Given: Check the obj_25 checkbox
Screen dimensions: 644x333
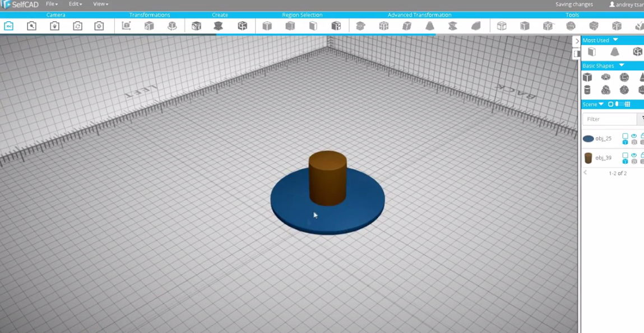Looking at the screenshot, I should click(625, 136).
